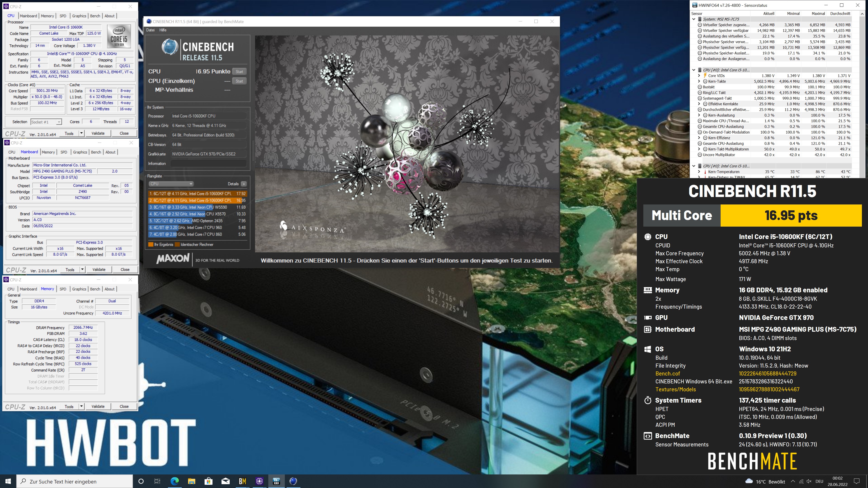868x488 pixels.
Task: Select the AMD Opteron 2435 ranking entry
Action: [x=198, y=221]
